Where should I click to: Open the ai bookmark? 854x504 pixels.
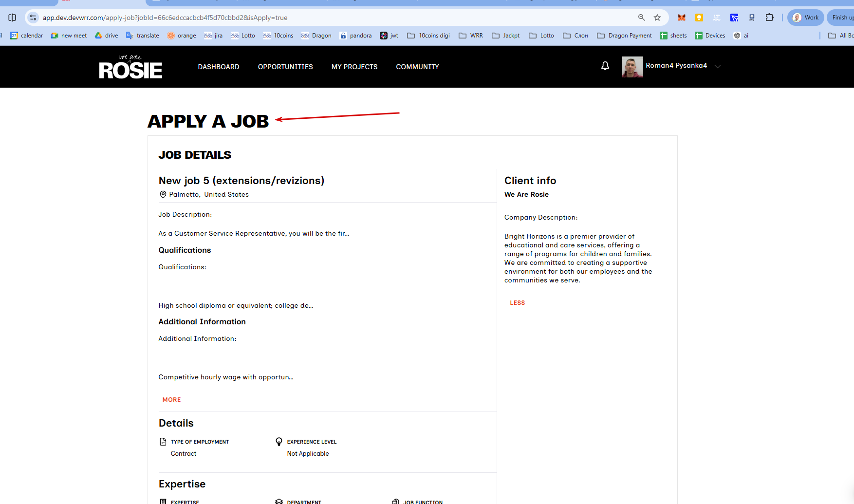741,36
